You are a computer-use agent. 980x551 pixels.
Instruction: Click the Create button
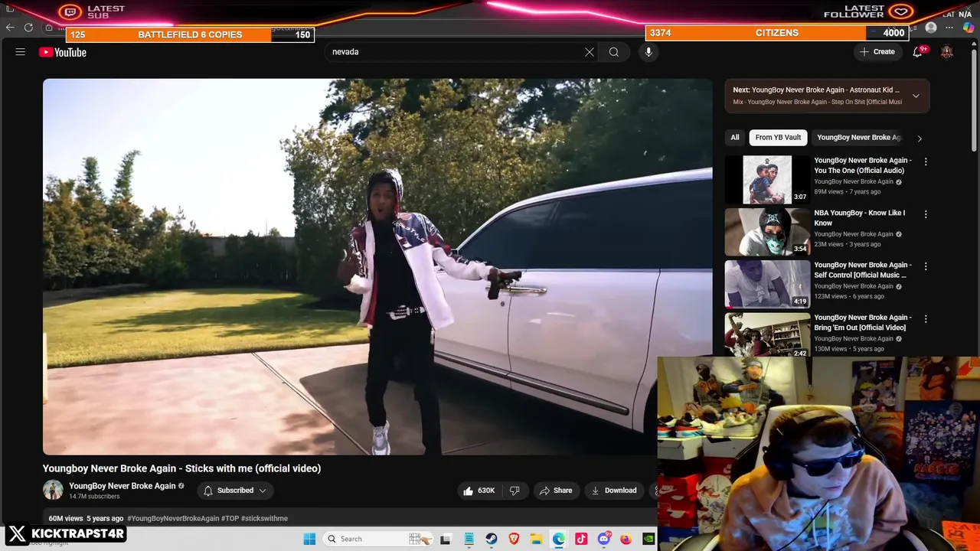pyautogui.click(x=877, y=52)
